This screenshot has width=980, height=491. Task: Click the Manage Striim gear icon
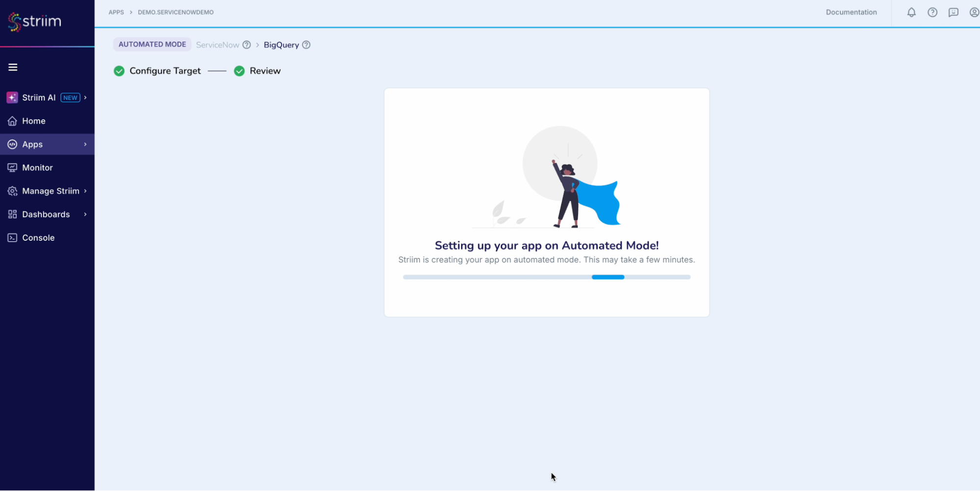[x=12, y=191]
